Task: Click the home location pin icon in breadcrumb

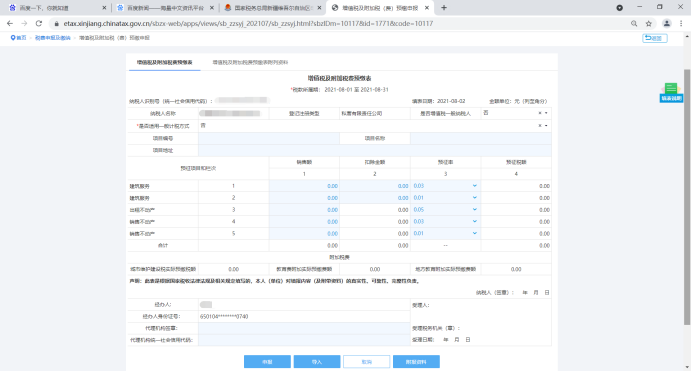Action: click(x=13, y=38)
